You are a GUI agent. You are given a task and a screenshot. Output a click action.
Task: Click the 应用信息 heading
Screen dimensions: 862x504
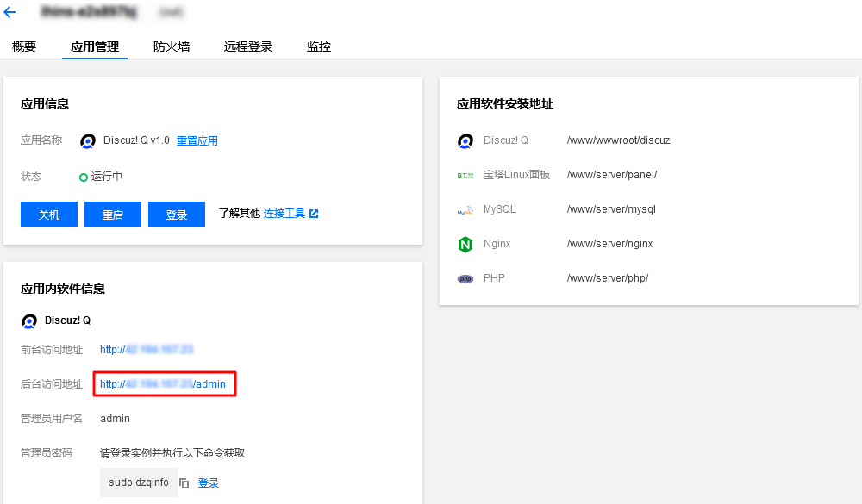click(x=45, y=104)
